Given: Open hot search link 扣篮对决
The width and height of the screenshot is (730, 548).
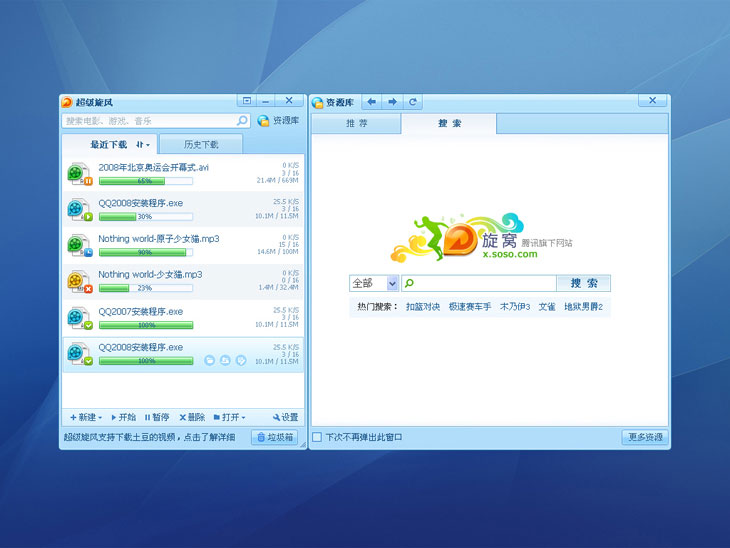Looking at the screenshot, I should click(423, 307).
